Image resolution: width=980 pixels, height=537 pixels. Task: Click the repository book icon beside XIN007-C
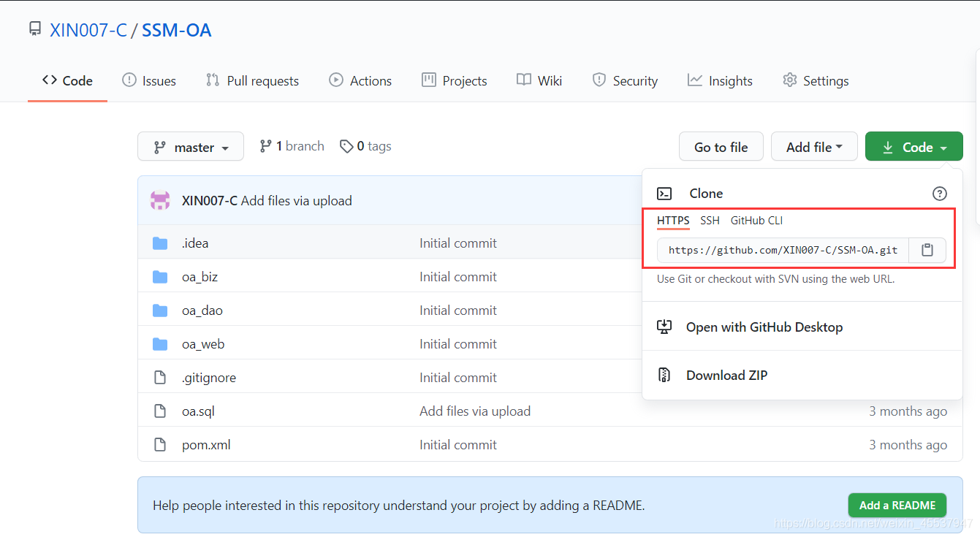point(34,29)
